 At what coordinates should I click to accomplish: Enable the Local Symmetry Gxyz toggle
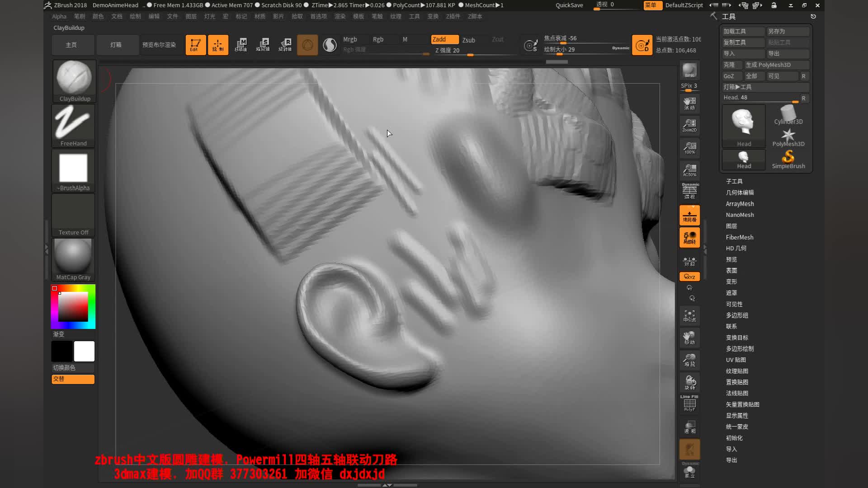tap(689, 276)
